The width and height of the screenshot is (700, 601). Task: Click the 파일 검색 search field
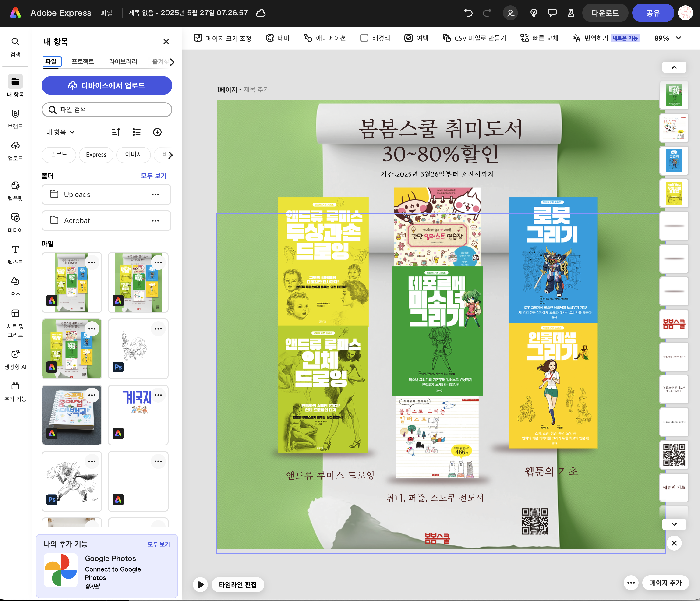tap(107, 110)
